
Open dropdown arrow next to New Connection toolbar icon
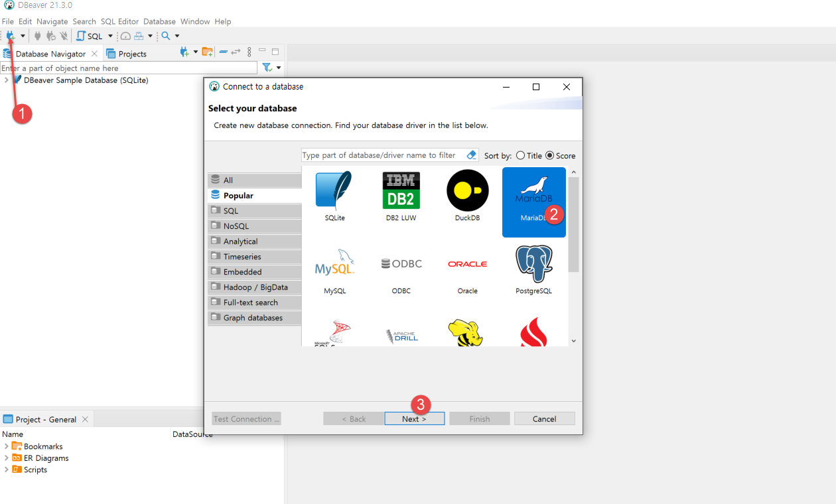pos(23,36)
